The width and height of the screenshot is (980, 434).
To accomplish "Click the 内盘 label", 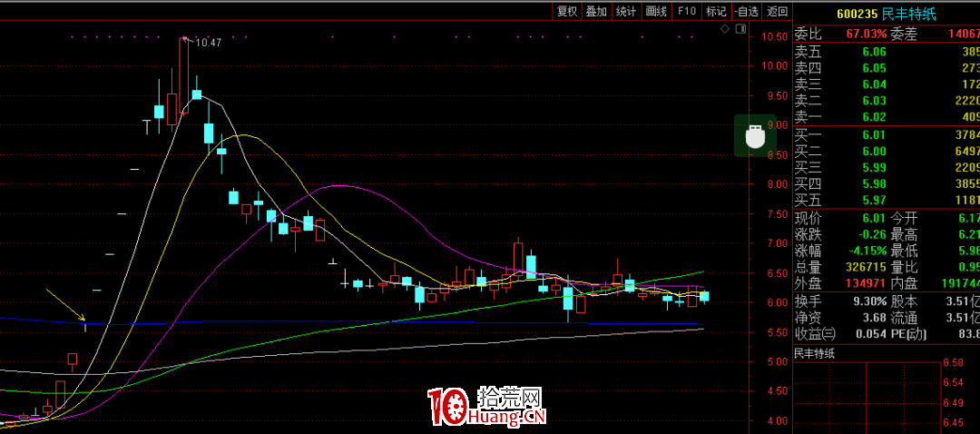I will pyautogui.click(x=904, y=284).
